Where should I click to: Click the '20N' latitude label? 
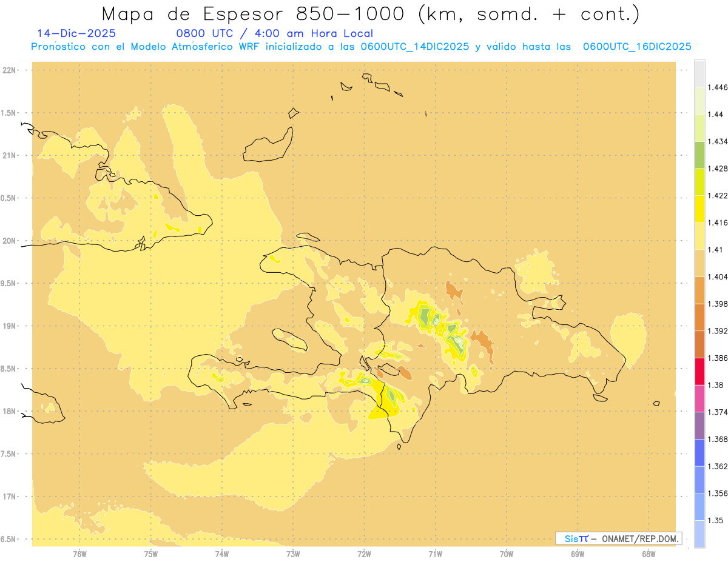[10, 241]
